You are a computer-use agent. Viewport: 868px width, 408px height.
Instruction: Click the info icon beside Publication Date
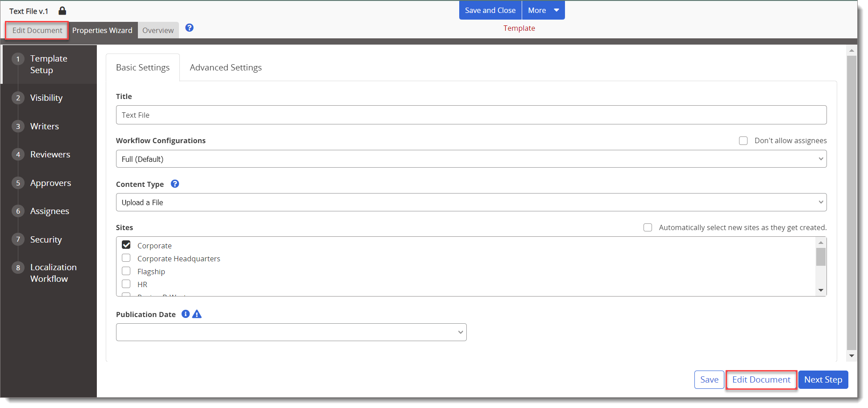click(185, 314)
